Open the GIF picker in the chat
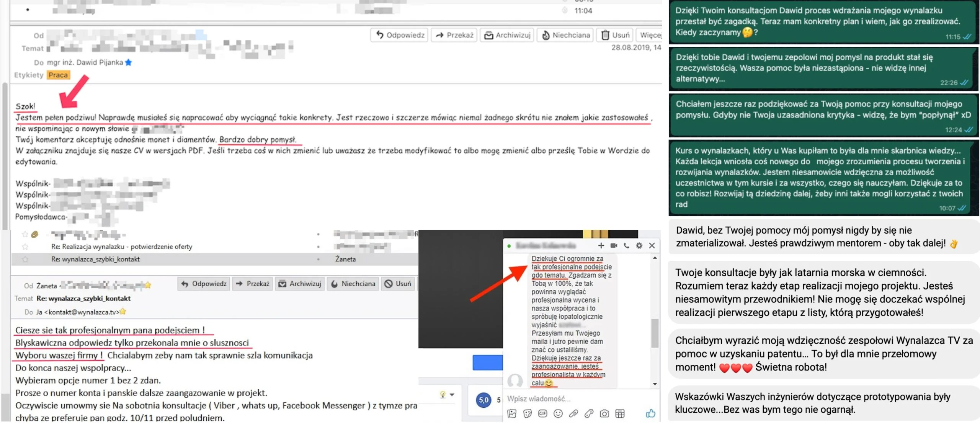The width and height of the screenshot is (980, 423). (x=542, y=413)
